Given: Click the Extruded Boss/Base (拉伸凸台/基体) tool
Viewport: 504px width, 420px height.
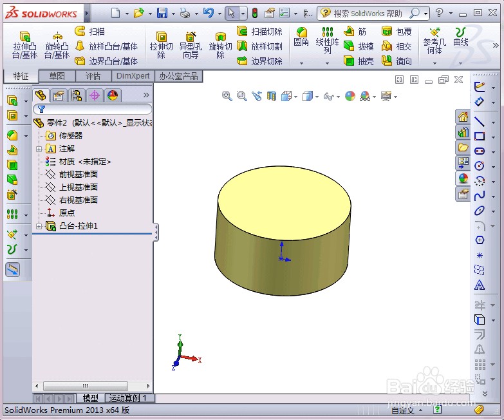Looking at the screenshot, I should (x=24, y=45).
